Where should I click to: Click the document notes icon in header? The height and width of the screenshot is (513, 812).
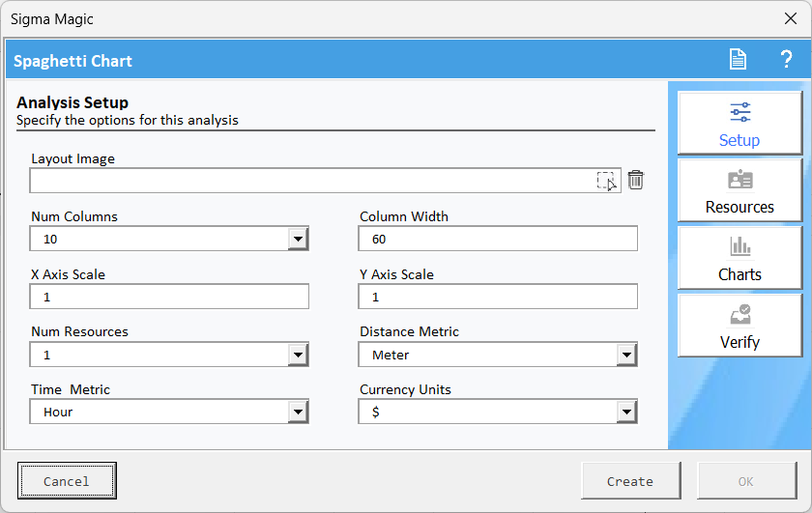coord(738,60)
